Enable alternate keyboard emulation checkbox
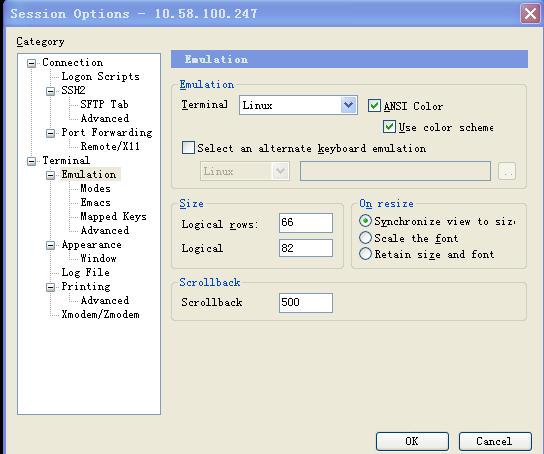 coord(188,148)
